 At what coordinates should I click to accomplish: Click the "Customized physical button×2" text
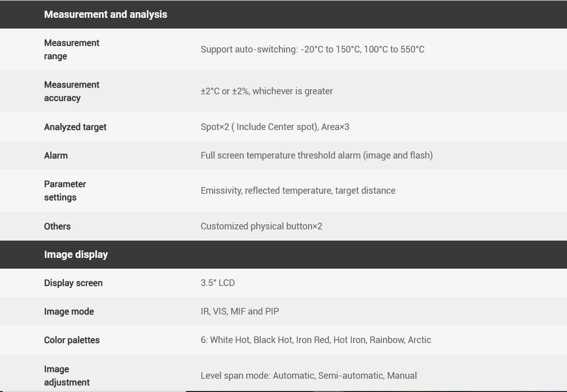click(x=261, y=226)
